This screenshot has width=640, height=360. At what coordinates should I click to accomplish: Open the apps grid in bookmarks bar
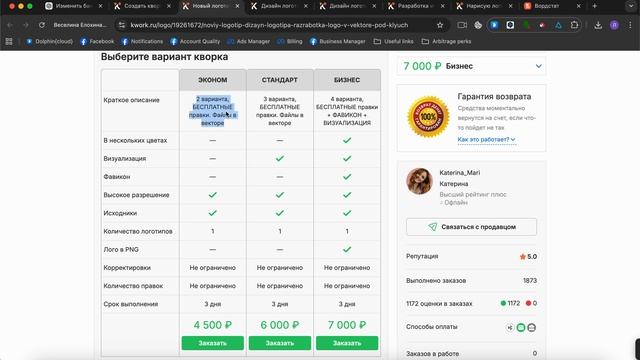(x=9, y=41)
